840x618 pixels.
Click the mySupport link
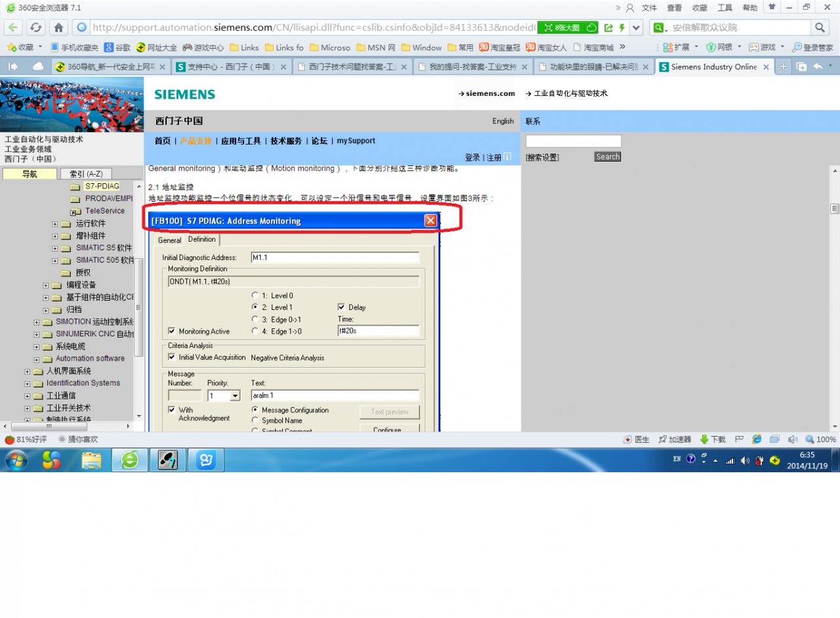(x=356, y=141)
